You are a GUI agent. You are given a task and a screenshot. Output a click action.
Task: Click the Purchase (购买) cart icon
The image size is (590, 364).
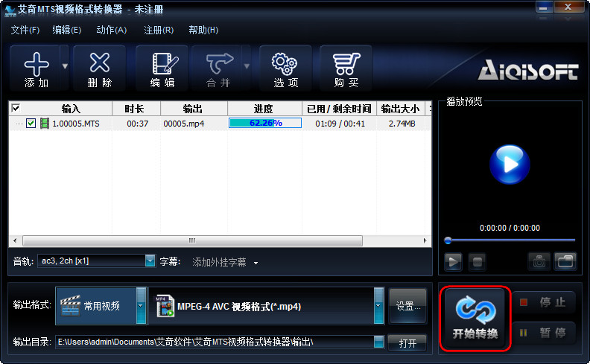pos(346,63)
